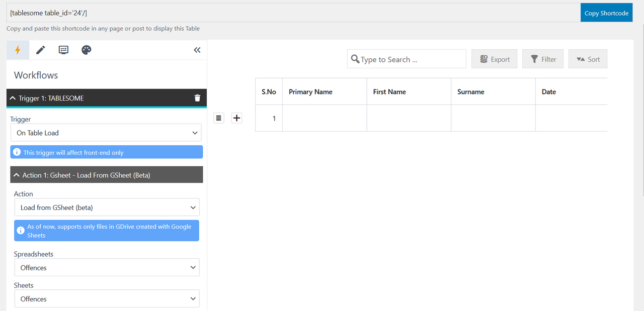This screenshot has width=644, height=311.
Task: Open the row menu hamburger icon
Action: click(218, 118)
